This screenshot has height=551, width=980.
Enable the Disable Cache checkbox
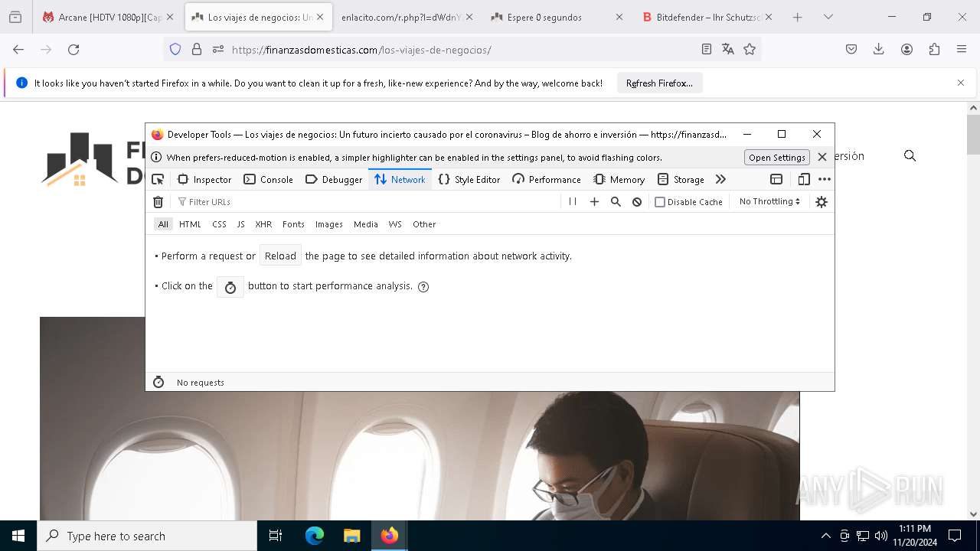pos(660,202)
